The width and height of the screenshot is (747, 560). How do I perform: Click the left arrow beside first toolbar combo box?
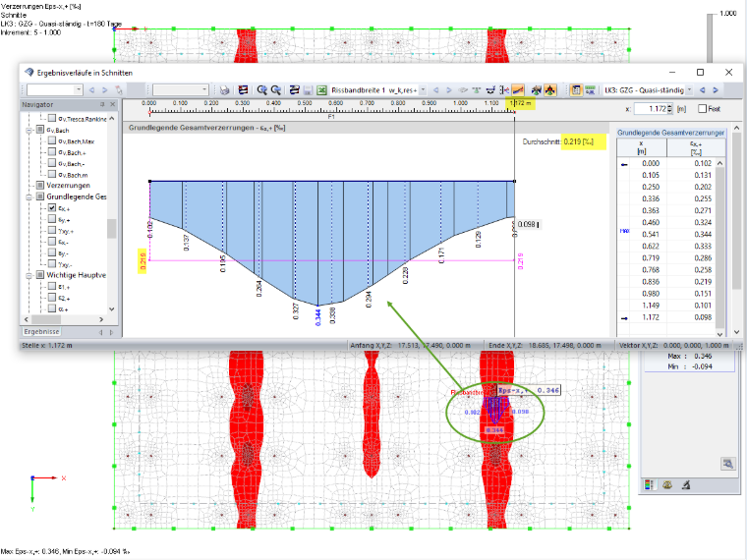92,90
